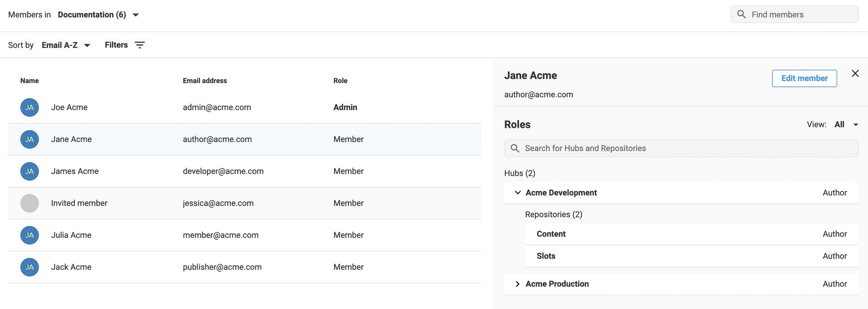Select the Julia Acme row name
The width and height of the screenshot is (868, 309).
click(x=71, y=235)
